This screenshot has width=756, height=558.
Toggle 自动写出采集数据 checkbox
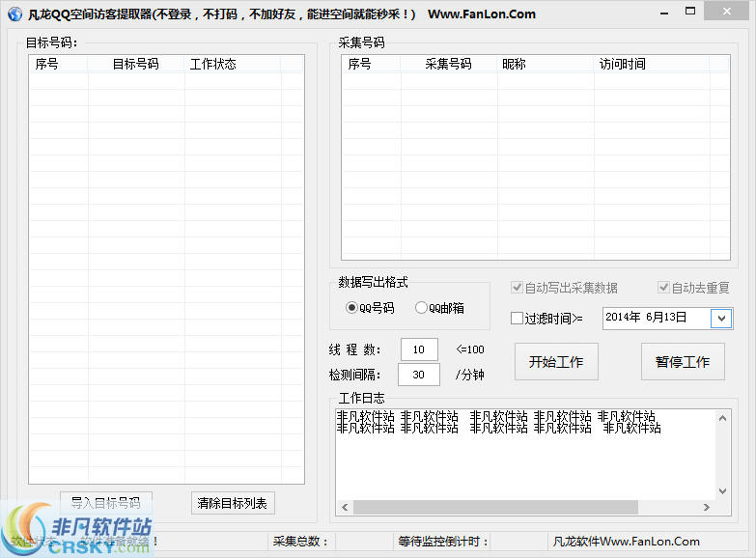[x=564, y=288]
